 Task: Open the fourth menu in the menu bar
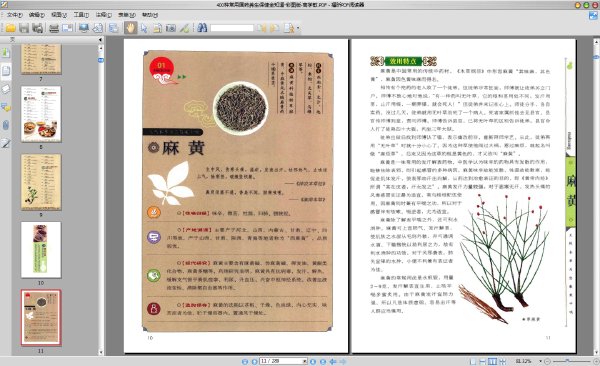pos(81,15)
